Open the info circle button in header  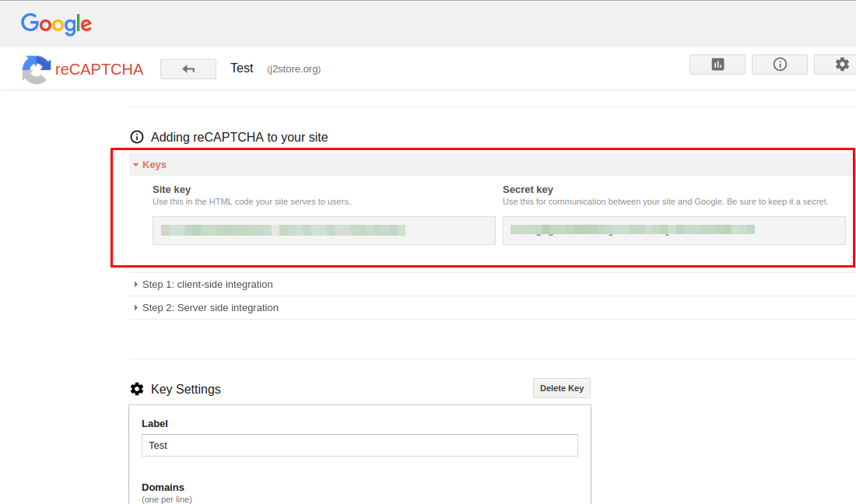tap(780, 65)
